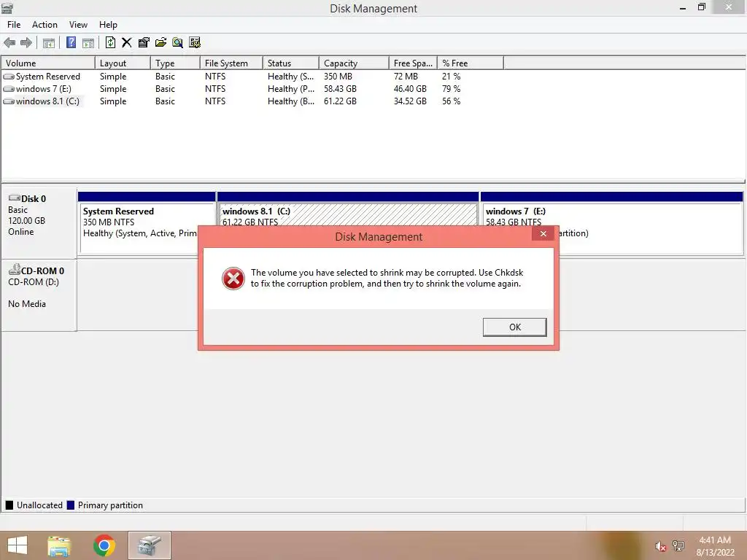Click the '61.22 GB' capacity cell
This screenshot has width=747, height=560.
pyautogui.click(x=340, y=101)
